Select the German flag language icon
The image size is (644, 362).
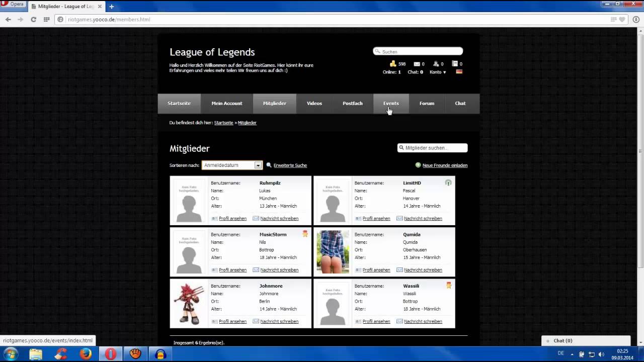[459, 72]
